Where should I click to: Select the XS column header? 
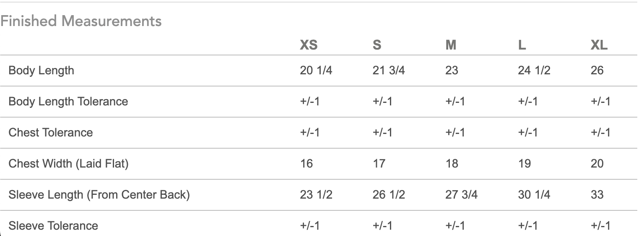tap(309, 45)
